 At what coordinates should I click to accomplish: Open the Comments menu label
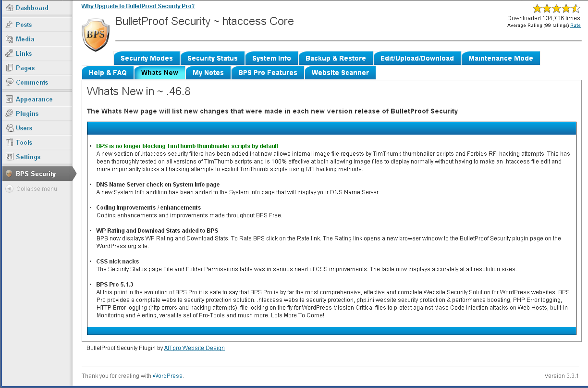(32, 82)
